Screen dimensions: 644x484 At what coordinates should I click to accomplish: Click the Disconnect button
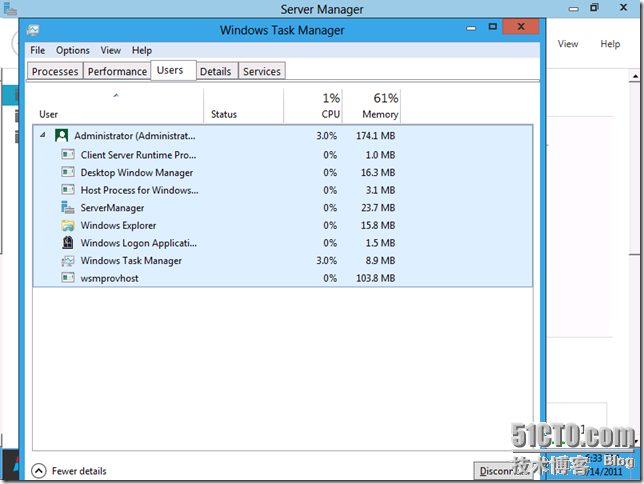(504, 471)
